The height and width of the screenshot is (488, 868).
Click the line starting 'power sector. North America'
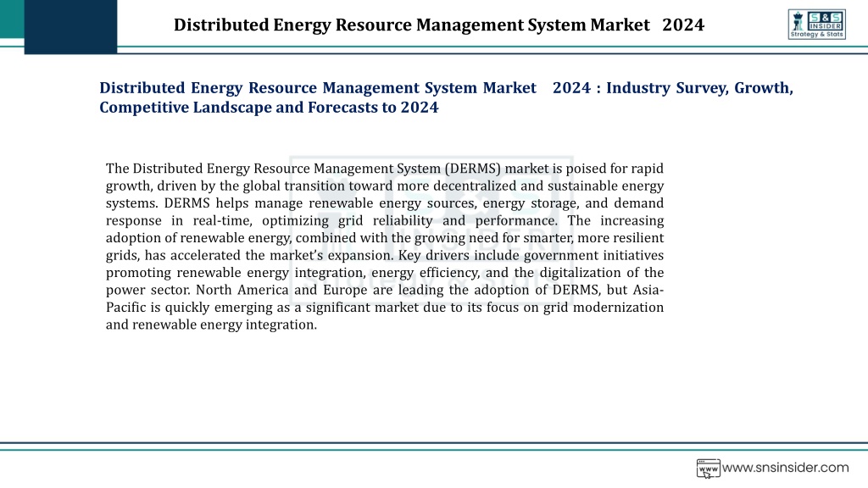(x=385, y=290)
